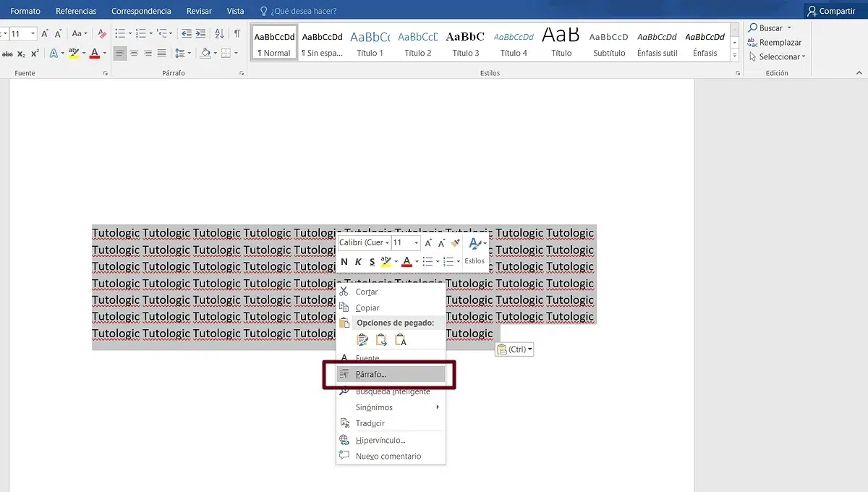Image resolution: width=868 pixels, height=492 pixels.
Task: Open Change Case (Aa) dropdown
Action: (x=79, y=34)
